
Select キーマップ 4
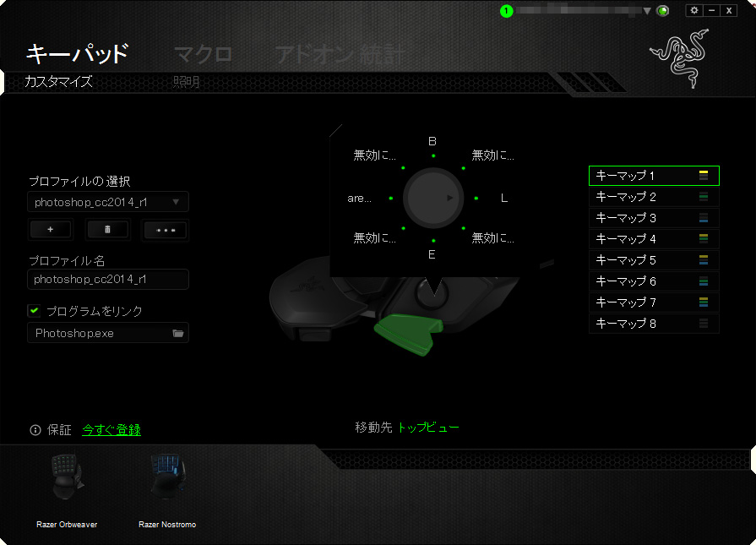pyautogui.click(x=654, y=239)
